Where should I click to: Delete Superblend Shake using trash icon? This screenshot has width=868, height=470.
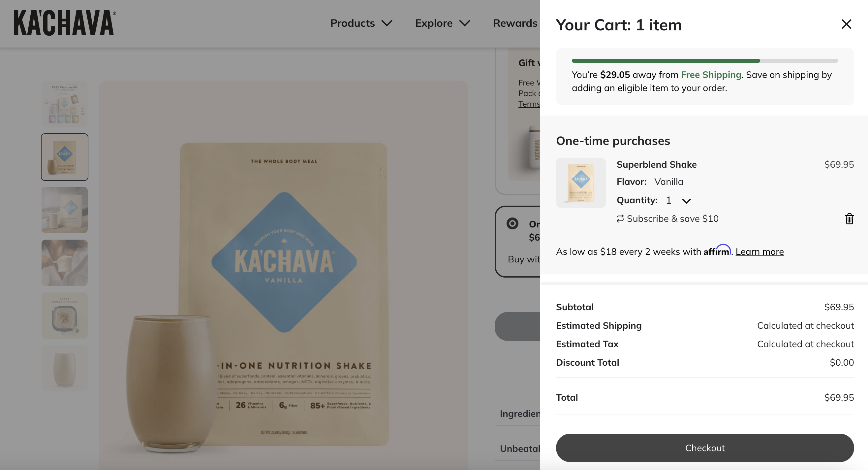point(849,218)
